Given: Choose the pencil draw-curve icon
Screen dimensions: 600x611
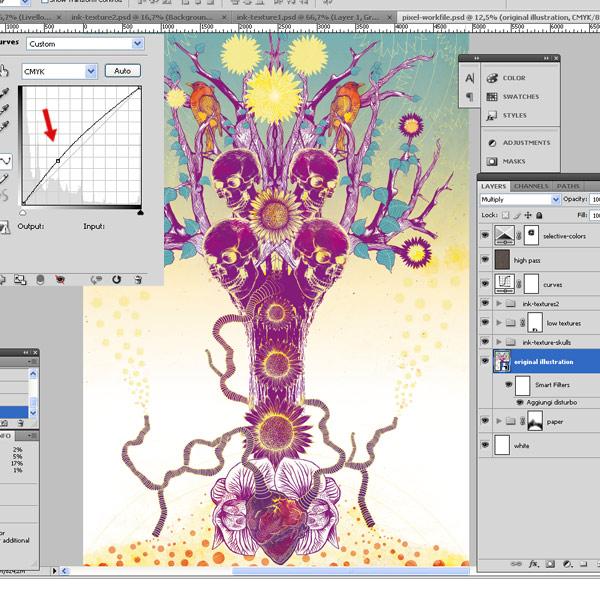Looking at the screenshot, I should (4, 178).
